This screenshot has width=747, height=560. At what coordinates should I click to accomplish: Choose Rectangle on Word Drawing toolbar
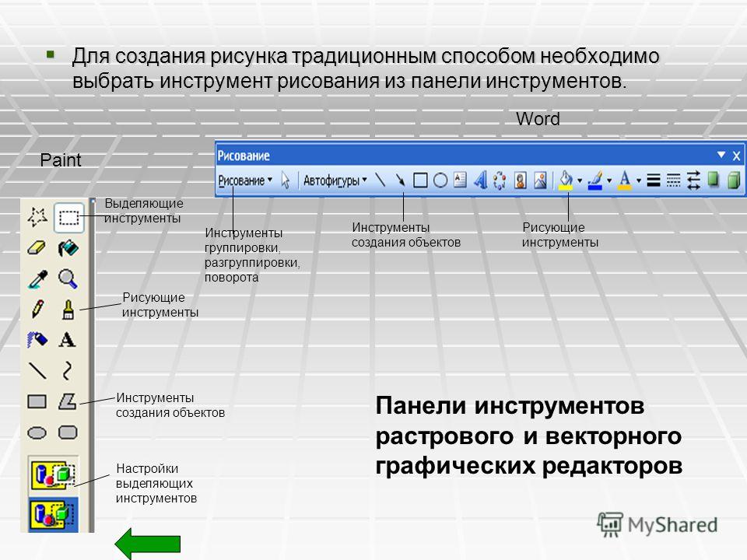pos(420,180)
